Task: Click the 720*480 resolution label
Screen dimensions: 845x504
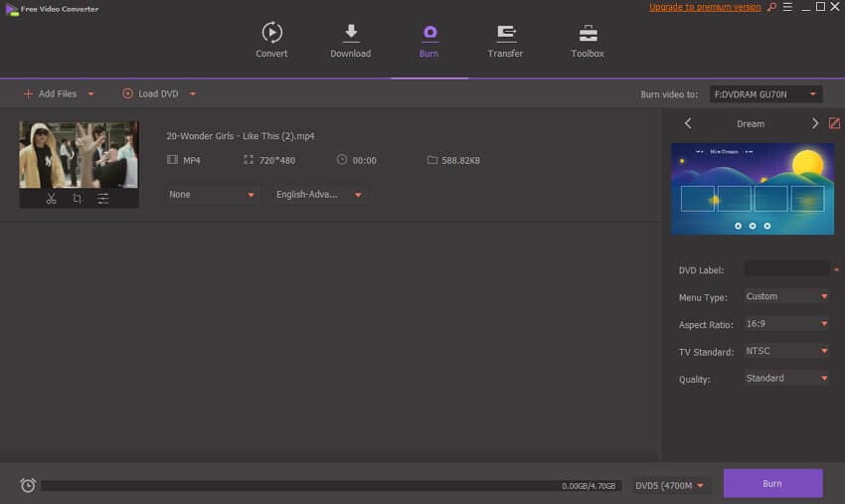Action: tap(277, 161)
